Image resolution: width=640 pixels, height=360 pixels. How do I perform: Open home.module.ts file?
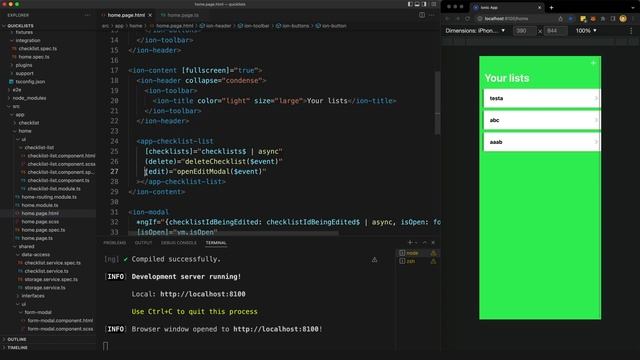pyautogui.click(x=40, y=205)
